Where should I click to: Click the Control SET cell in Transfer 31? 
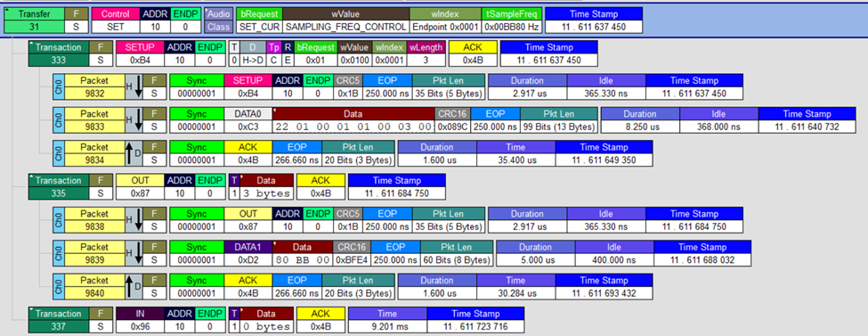point(115,20)
